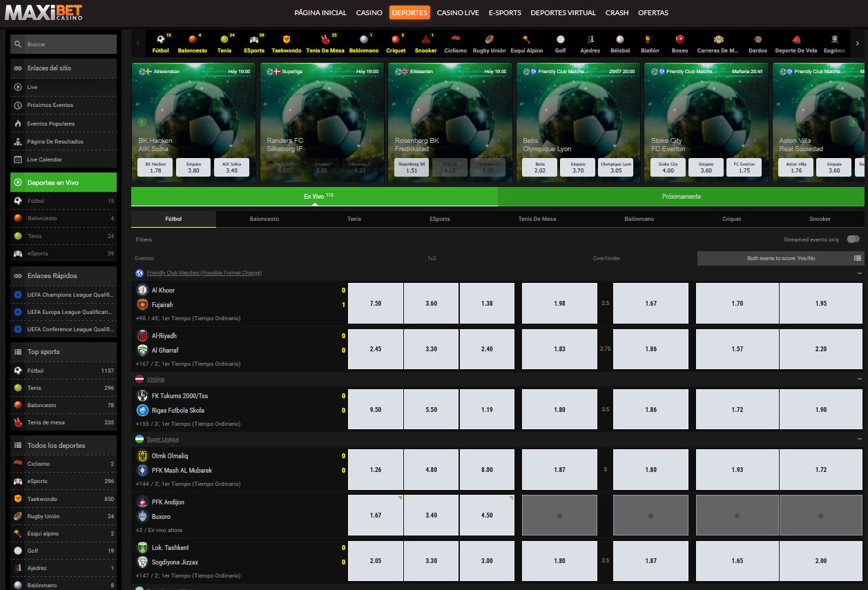This screenshot has height=590, width=868.
Task: Select Al Khoor win odds 7.50
Action: click(376, 304)
